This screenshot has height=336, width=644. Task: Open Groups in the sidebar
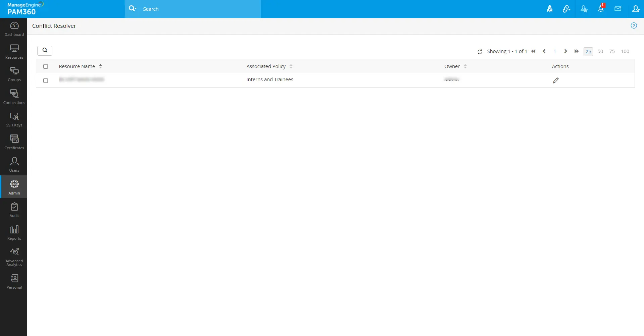click(x=14, y=74)
